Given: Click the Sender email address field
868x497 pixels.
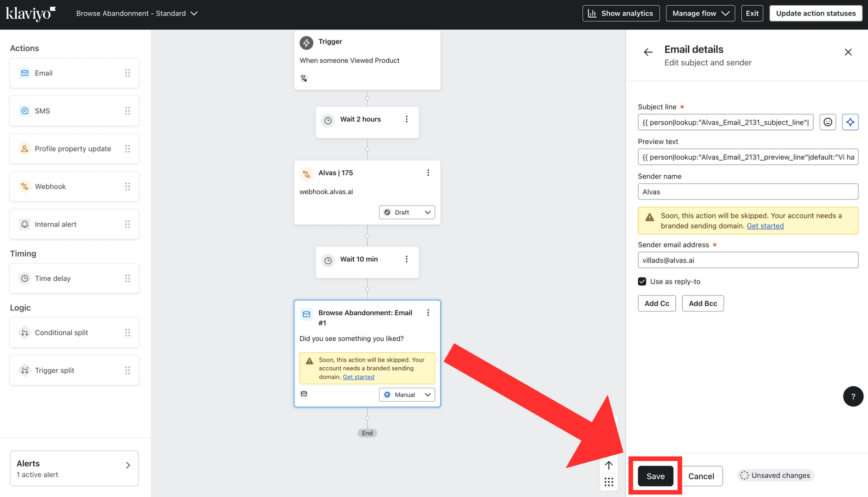Looking at the screenshot, I should point(748,260).
